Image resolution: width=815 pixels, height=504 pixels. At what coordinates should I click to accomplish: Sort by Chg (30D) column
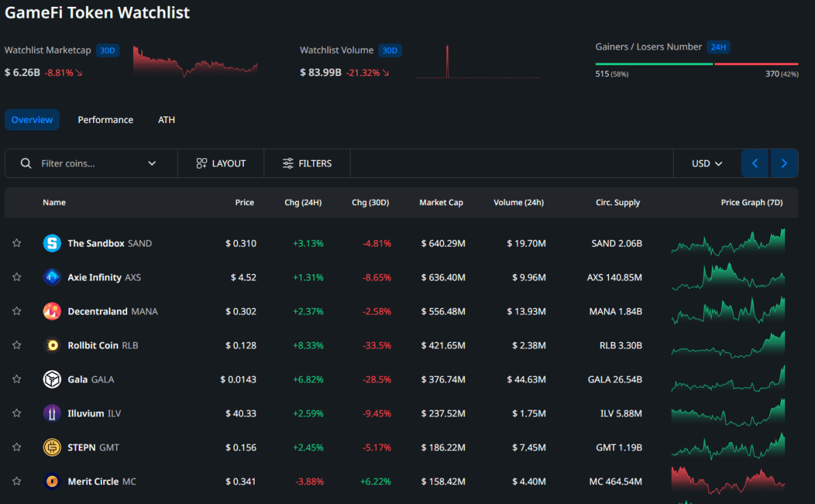tap(370, 202)
